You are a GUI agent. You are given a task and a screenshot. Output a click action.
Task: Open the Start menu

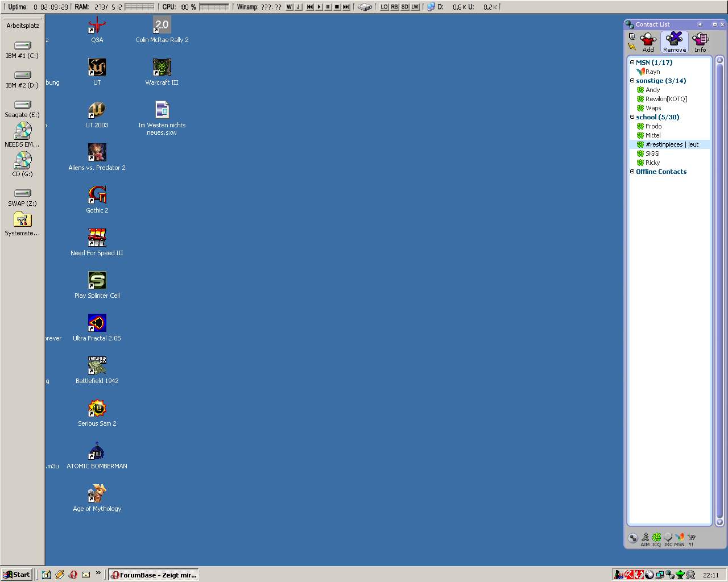tap(16, 575)
